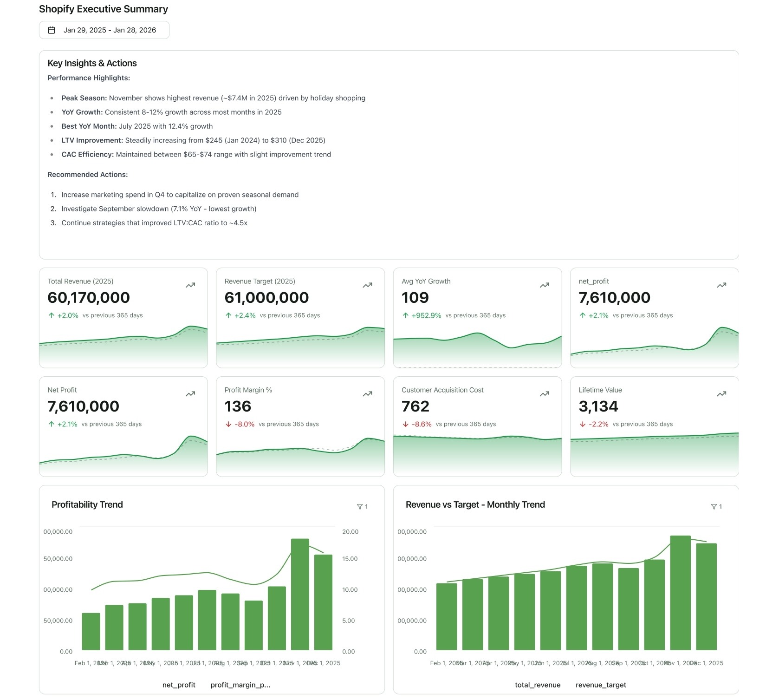Click trend icon on Revenue Target card
The image size is (766, 700).
[367, 285]
